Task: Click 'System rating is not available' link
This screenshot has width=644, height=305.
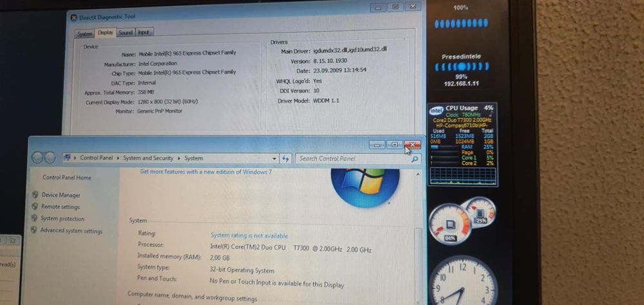Action: 249,236
